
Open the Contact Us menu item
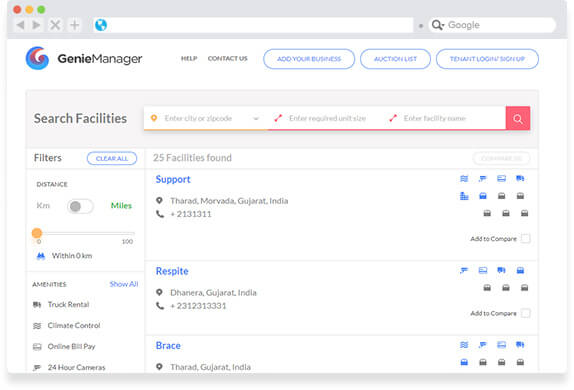click(x=227, y=59)
